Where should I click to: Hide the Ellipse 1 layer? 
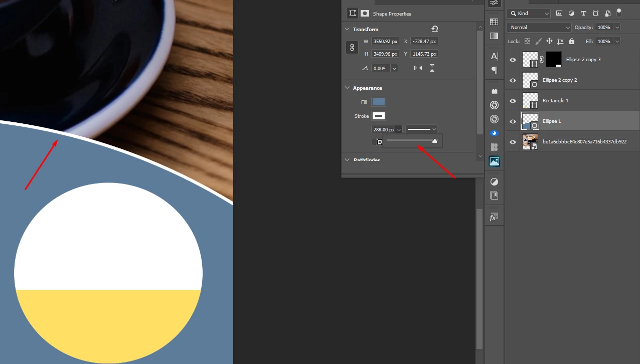click(x=513, y=121)
